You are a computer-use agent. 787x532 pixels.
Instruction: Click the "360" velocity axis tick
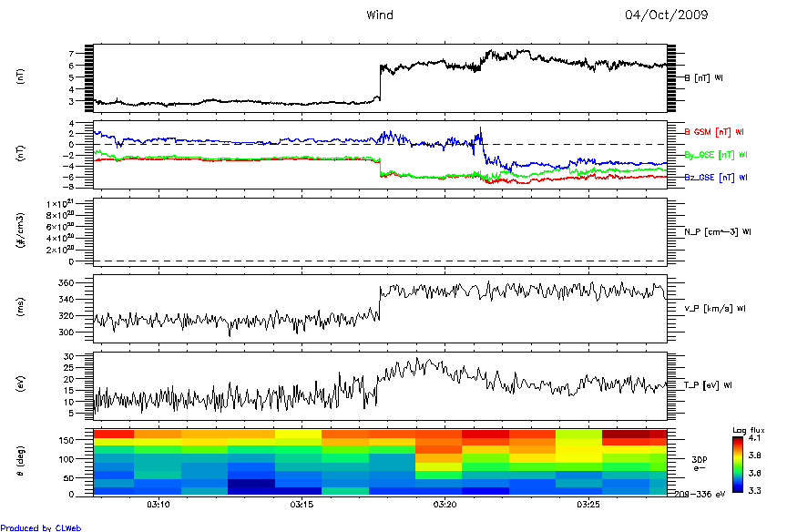tap(66, 283)
